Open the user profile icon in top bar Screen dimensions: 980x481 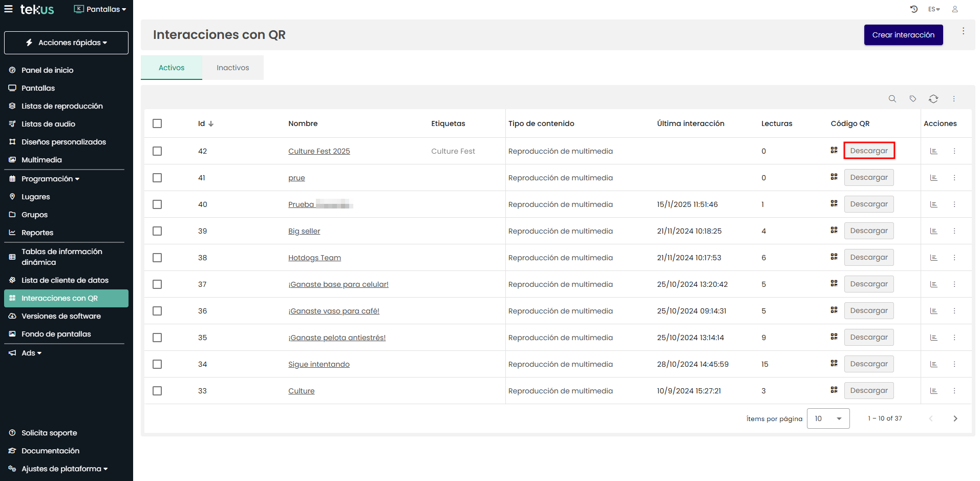point(954,9)
